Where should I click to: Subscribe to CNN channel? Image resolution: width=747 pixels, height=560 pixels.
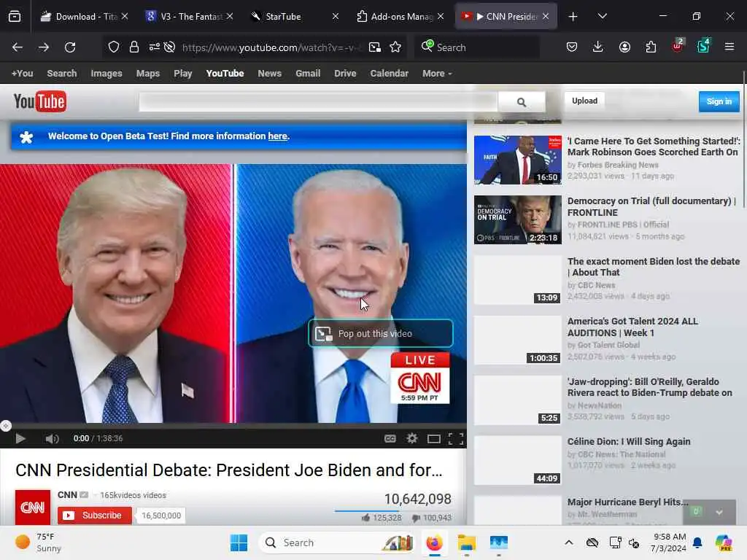pos(95,516)
